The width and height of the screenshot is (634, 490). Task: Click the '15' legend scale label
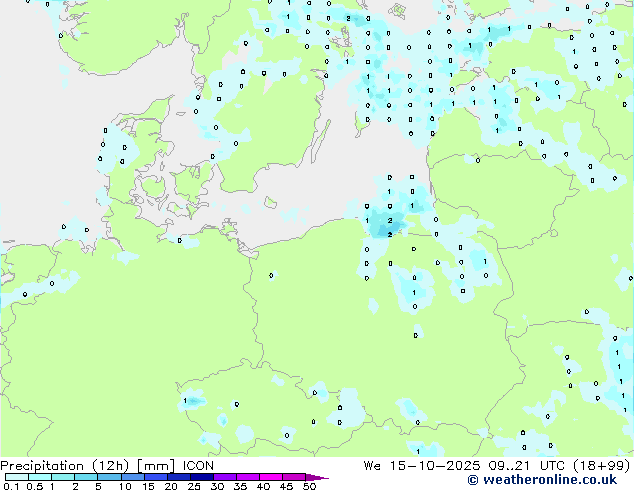point(148,486)
